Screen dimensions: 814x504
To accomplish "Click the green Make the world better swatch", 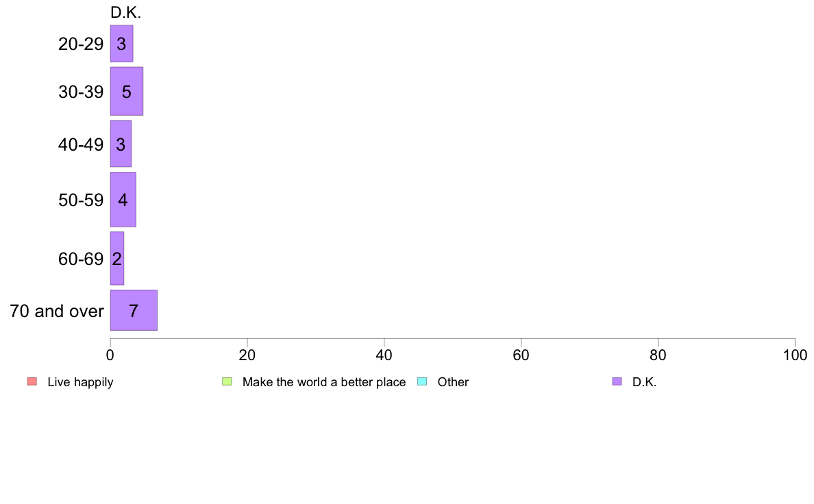I will [x=227, y=381].
